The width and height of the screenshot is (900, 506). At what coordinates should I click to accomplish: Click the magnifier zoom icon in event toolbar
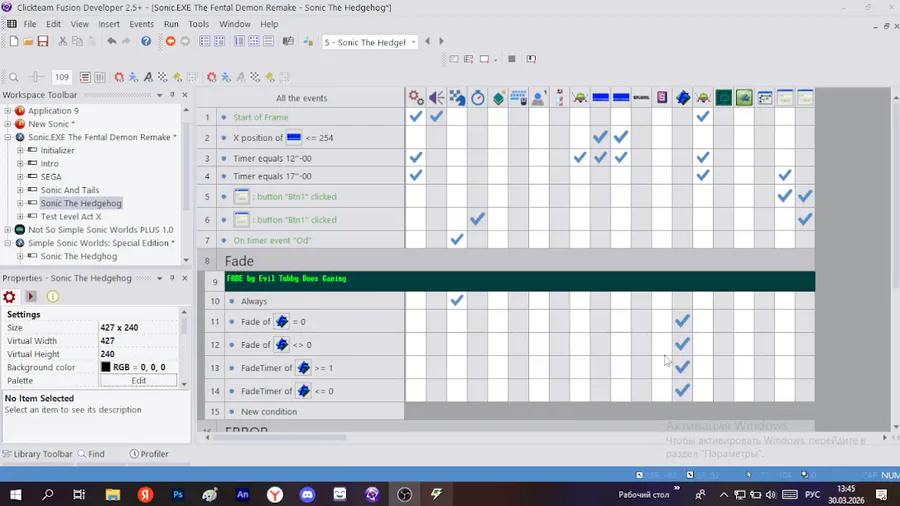(14, 77)
